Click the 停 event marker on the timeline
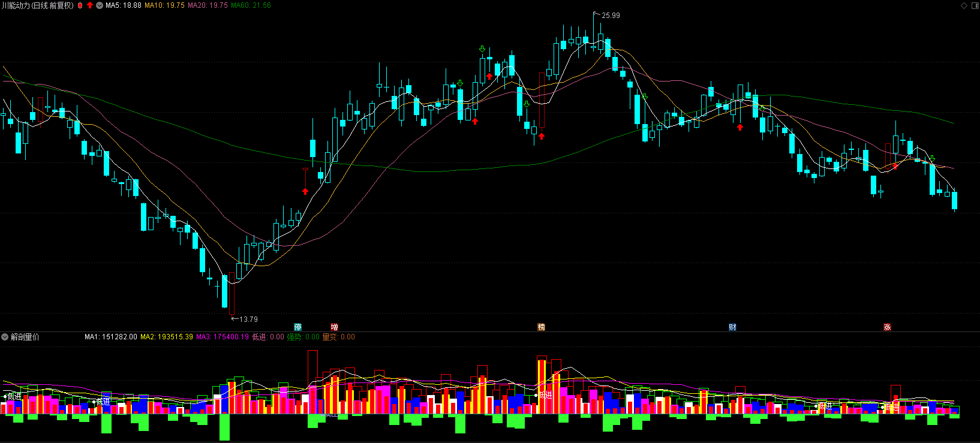The height and width of the screenshot is (443, 980). 298,327
